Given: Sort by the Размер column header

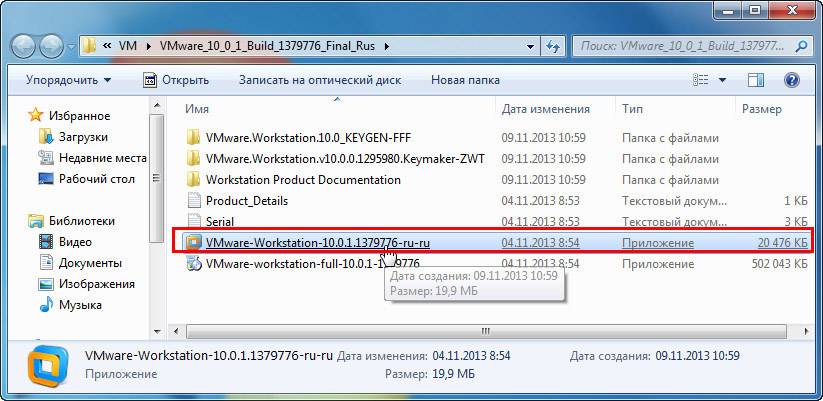Looking at the screenshot, I should pos(762,109).
